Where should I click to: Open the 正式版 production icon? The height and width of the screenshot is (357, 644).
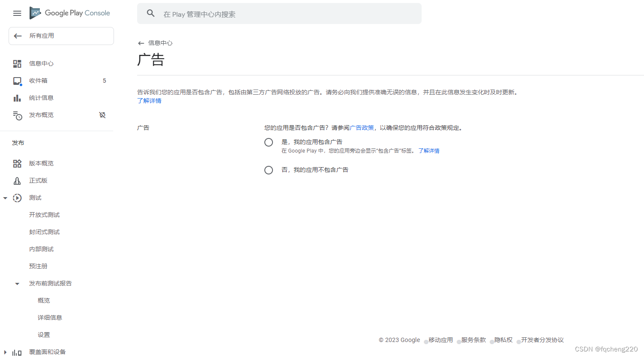pyautogui.click(x=17, y=180)
